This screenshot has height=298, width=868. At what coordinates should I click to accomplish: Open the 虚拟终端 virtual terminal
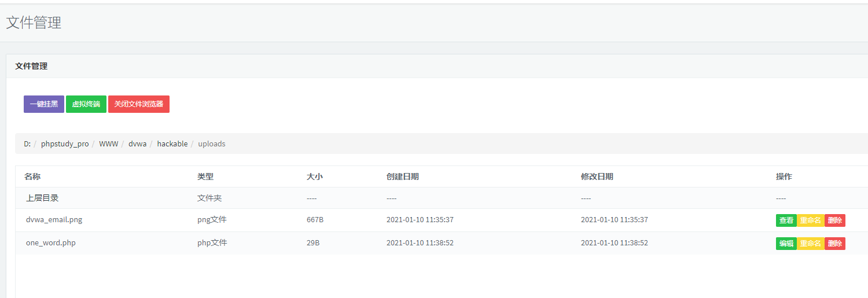(86, 104)
